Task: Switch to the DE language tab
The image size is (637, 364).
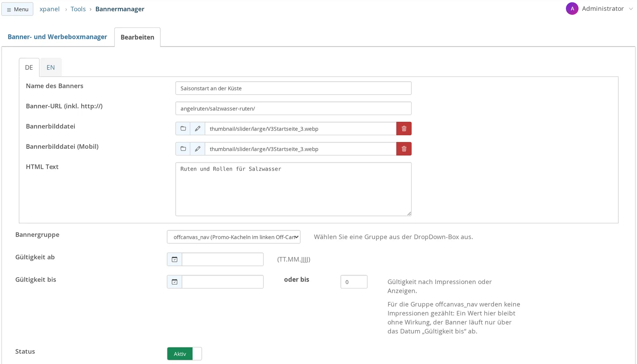Action: click(x=29, y=67)
